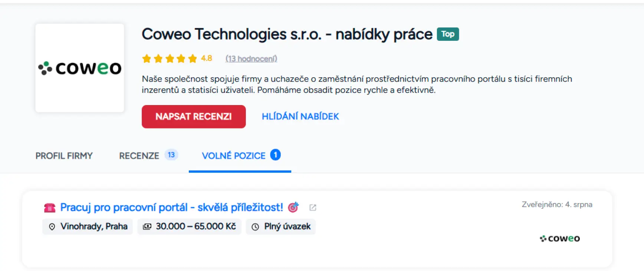Click the clock icon next to Plný úvazek

(x=255, y=226)
